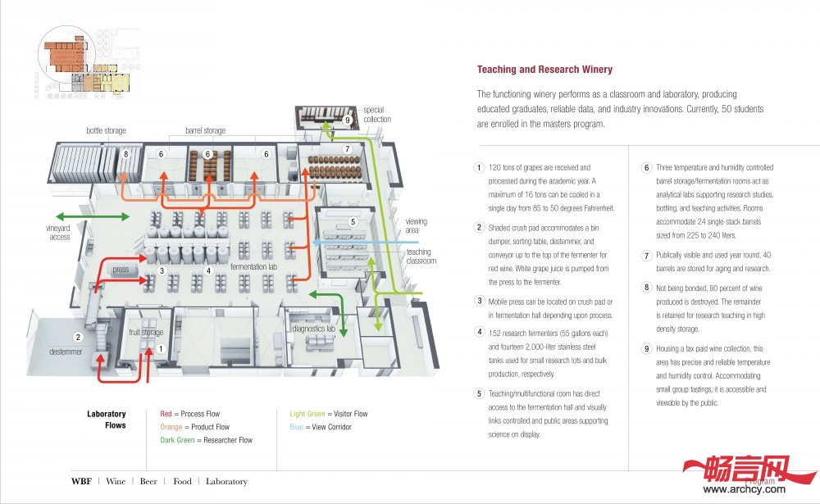This screenshot has width=820, height=504.
Task: Switch to the Food footer item
Action: point(182,481)
